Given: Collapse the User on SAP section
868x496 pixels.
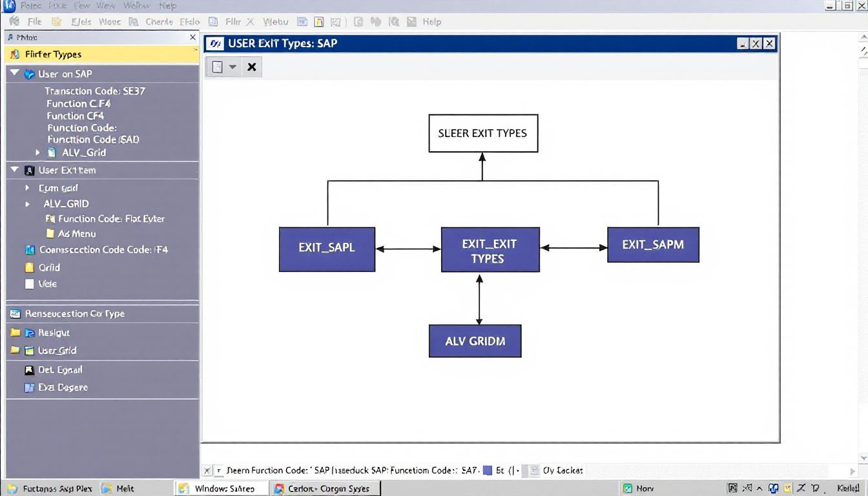Looking at the screenshot, I should pos(14,74).
